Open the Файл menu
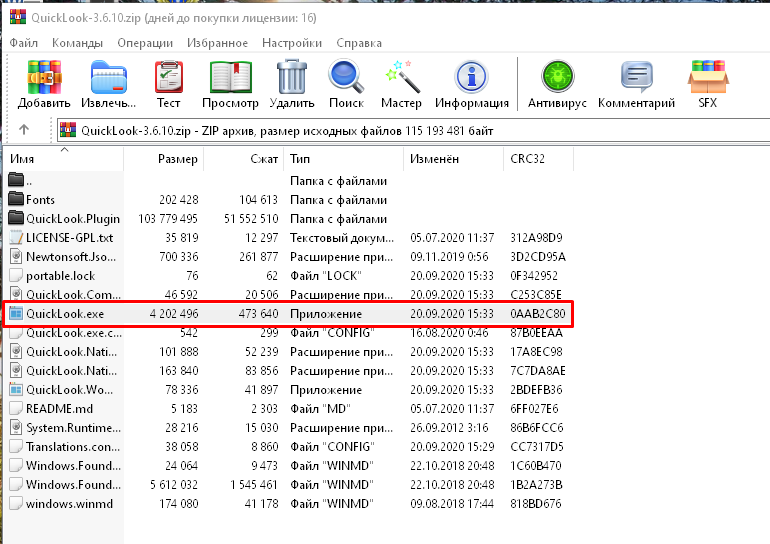Image resolution: width=770 pixels, height=544 pixels. coord(24,43)
